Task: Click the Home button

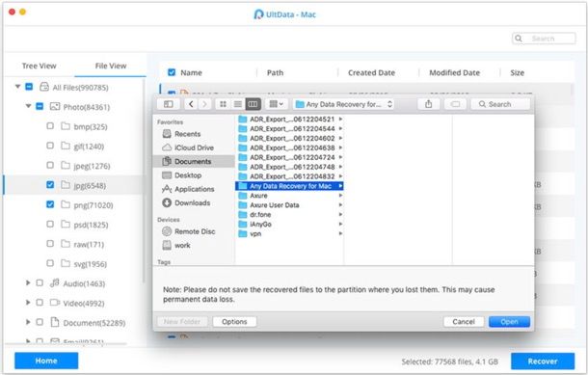Action: [x=46, y=361]
